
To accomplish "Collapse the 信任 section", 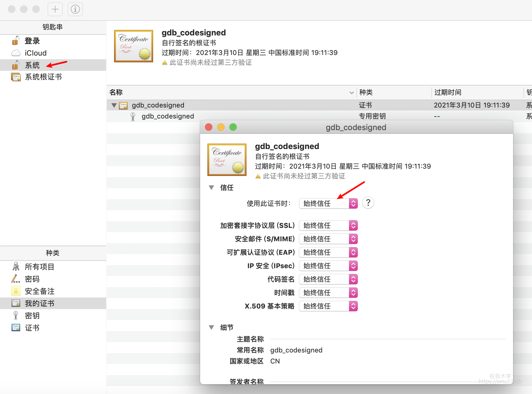I will [x=211, y=188].
